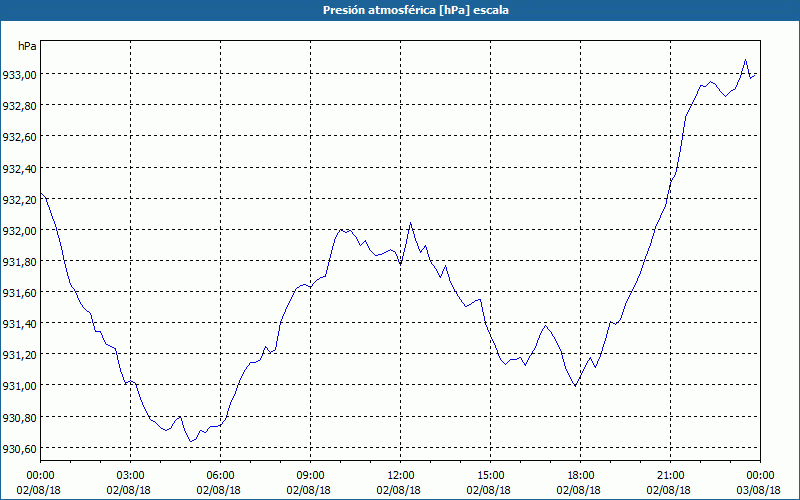Click the 932,60 y-axis value
Image resolution: width=800 pixels, height=500 pixels.
click(19, 137)
